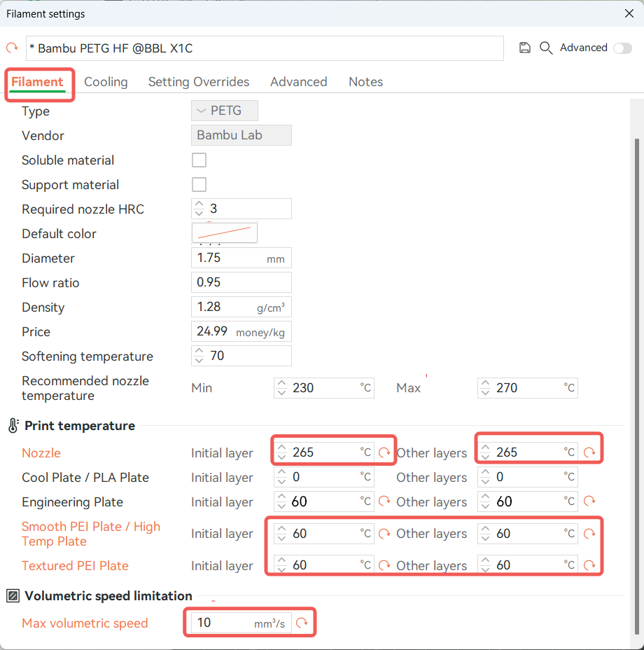Image resolution: width=644 pixels, height=650 pixels.
Task: Reset the Nozzle initial layer temperature
Action: pyautogui.click(x=384, y=452)
